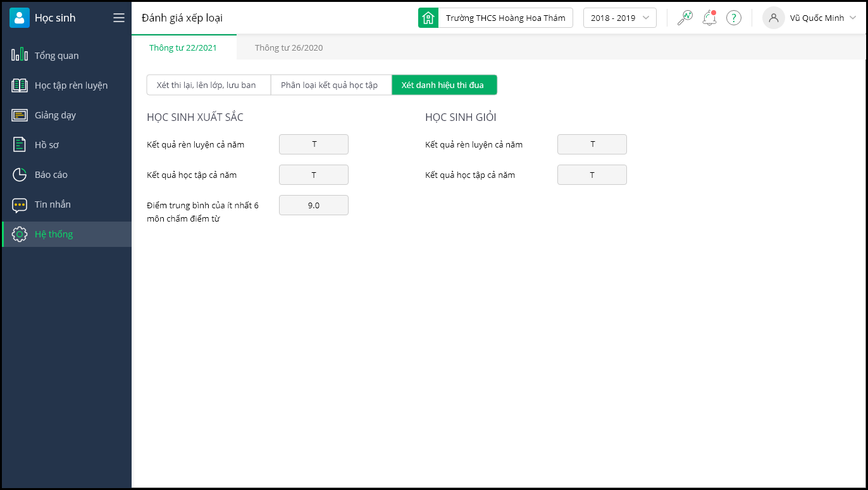Click Học sinh xuất sắc học tập field
This screenshot has height=490, width=868.
tap(314, 175)
